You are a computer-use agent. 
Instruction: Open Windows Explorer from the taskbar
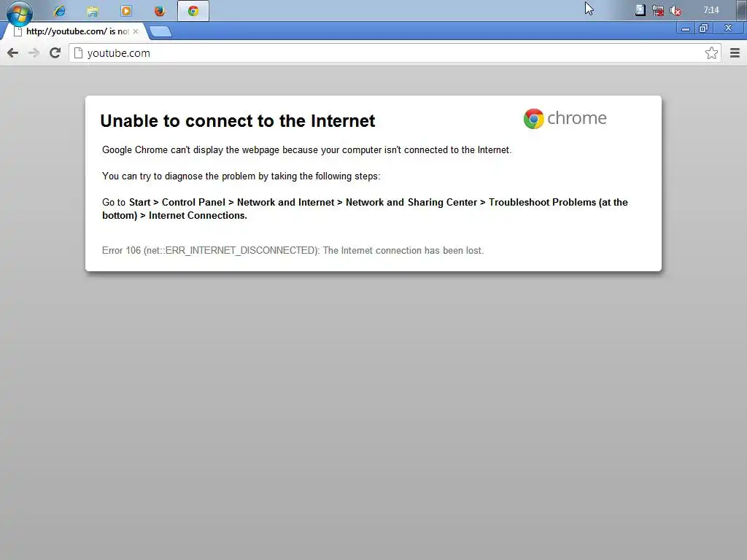click(93, 10)
